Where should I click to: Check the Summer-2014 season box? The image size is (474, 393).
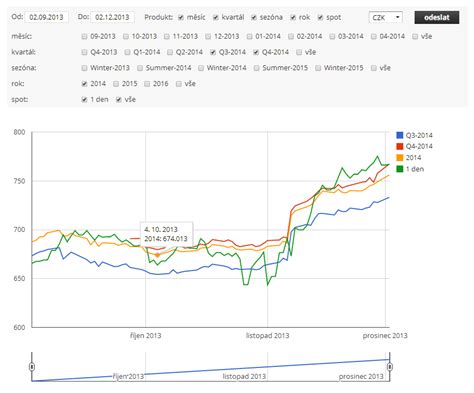pos(140,68)
